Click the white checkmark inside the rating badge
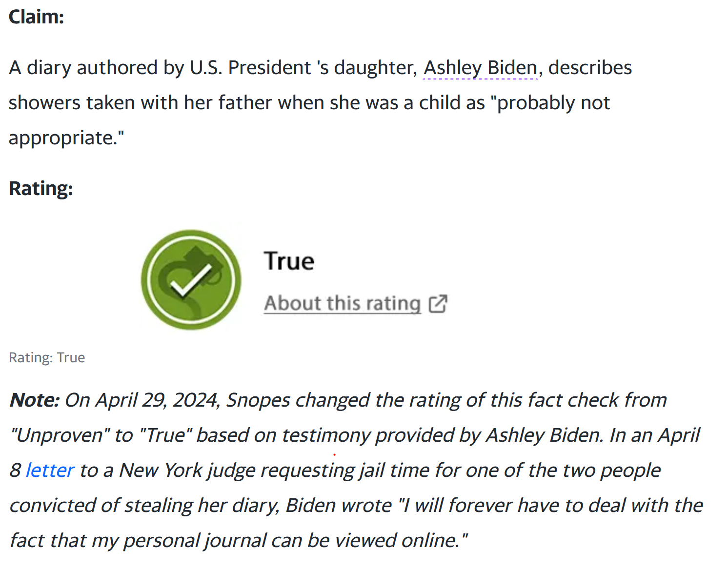Screen dimensions: 728x569 click(191, 281)
